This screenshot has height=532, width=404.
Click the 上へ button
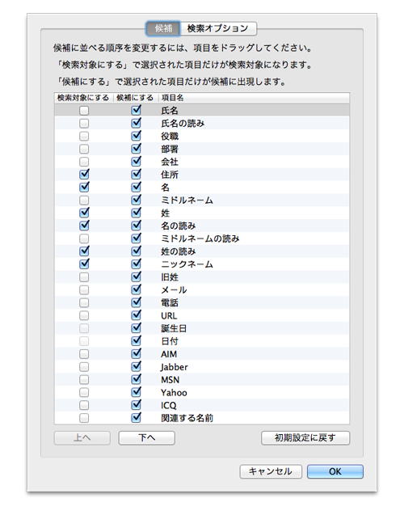pyautogui.click(x=82, y=437)
